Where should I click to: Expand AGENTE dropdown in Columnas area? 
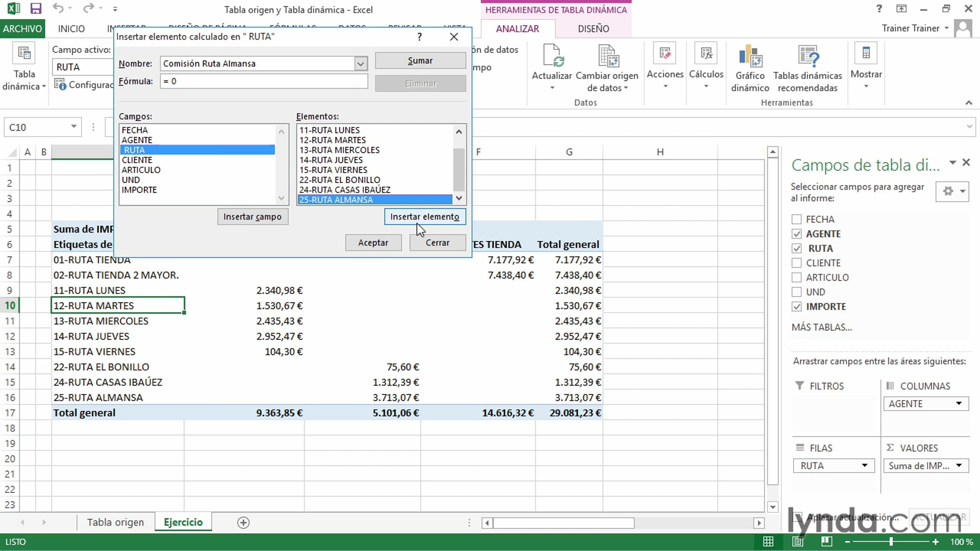click(x=959, y=404)
